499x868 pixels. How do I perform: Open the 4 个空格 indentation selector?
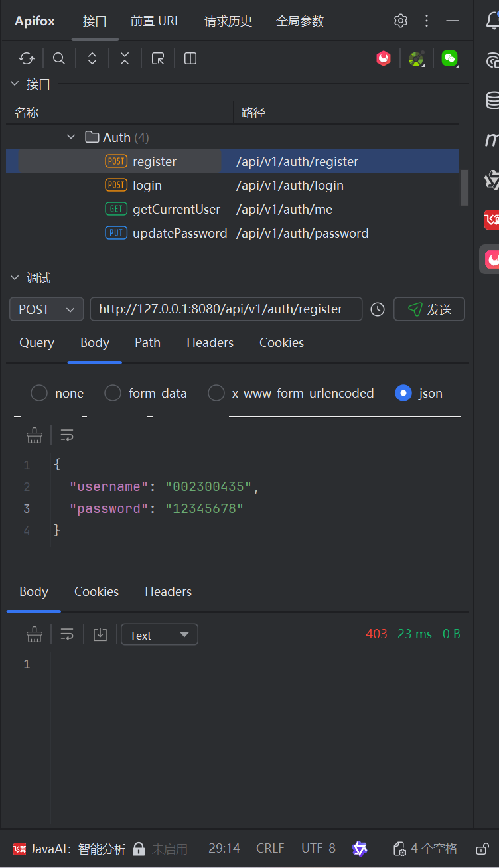425,849
